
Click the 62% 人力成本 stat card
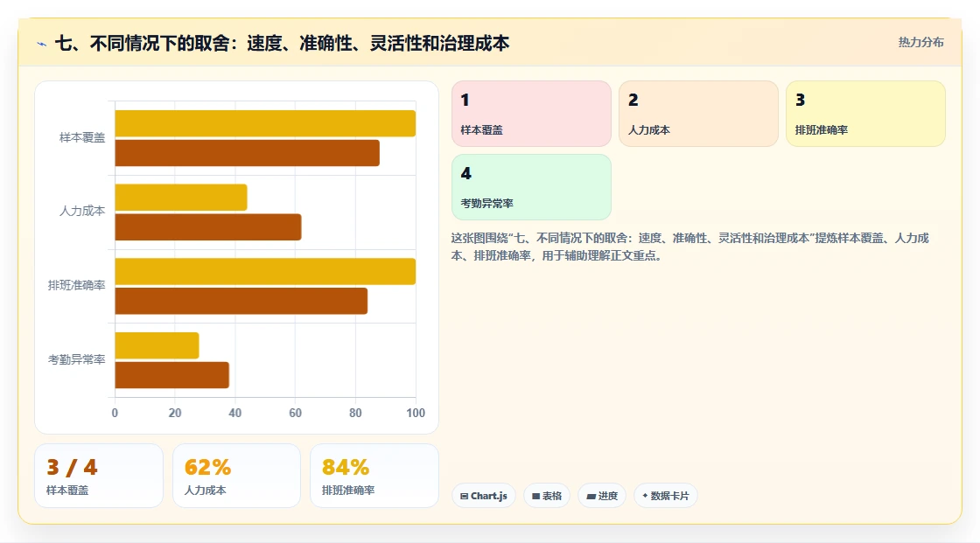(x=237, y=476)
